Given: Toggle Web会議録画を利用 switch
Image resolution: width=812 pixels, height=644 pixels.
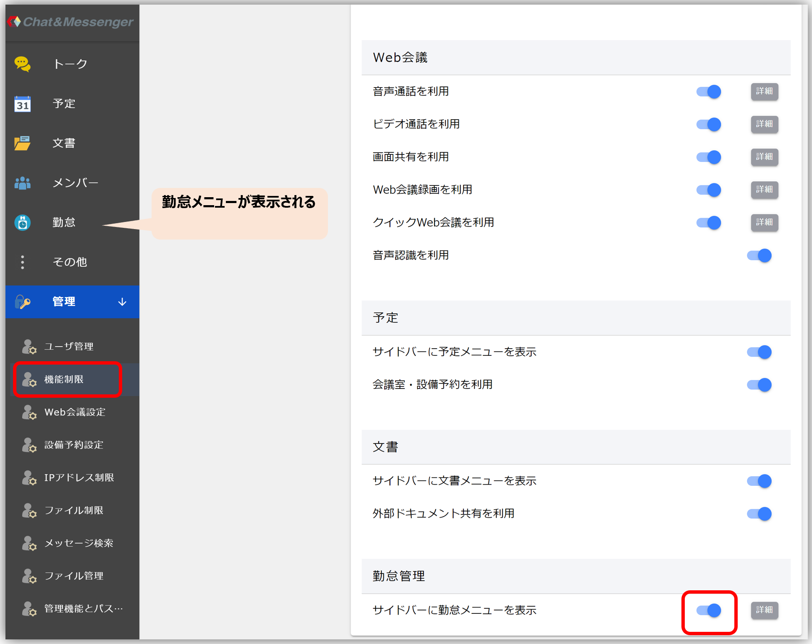Looking at the screenshot, I should [x=709, y=190].
